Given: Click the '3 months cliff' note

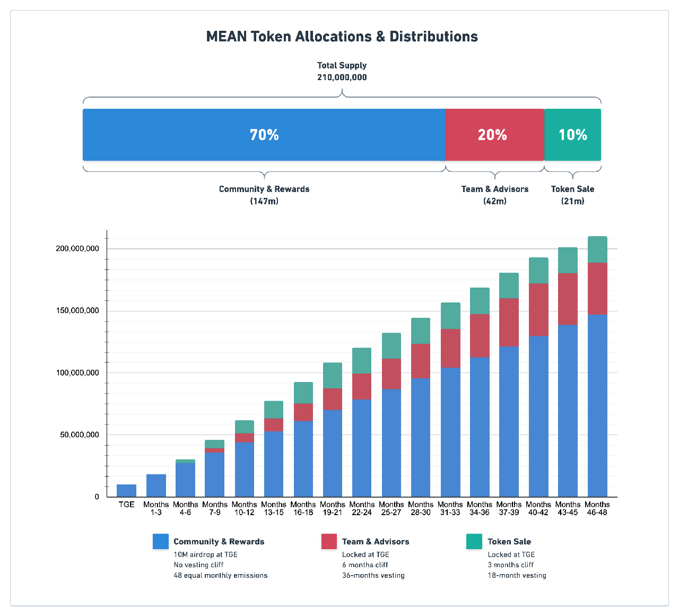Looking at the screenshot, I should click(511, 565).
